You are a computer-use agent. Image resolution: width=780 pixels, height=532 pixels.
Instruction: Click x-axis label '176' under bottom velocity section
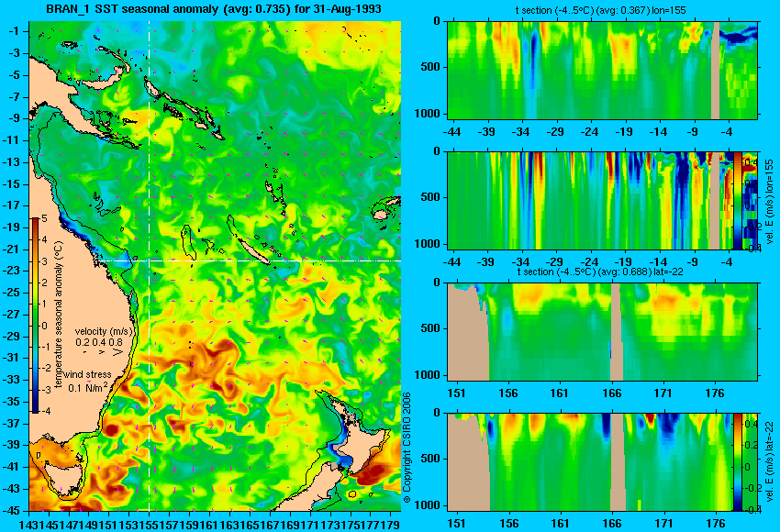click(716, 524)
